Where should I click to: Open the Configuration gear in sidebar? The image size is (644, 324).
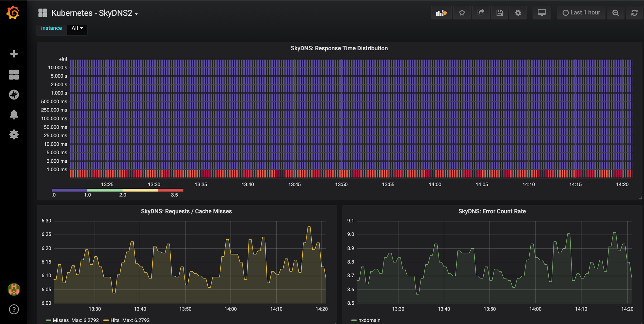click(14, 135)
